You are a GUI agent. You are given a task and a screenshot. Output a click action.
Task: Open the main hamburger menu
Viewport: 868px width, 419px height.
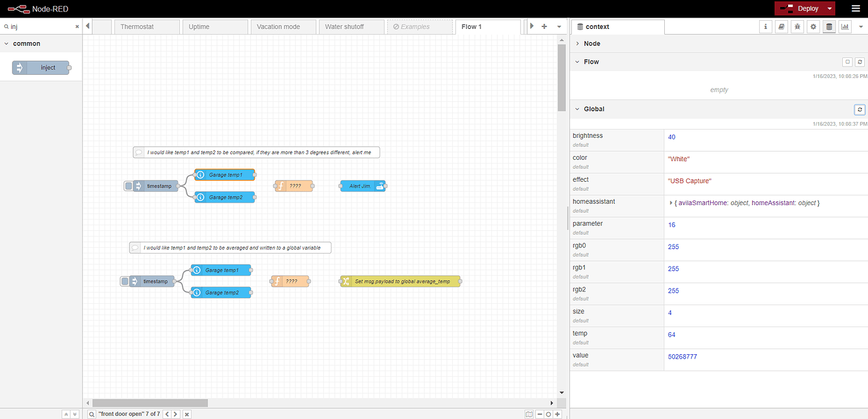[855, 8]
